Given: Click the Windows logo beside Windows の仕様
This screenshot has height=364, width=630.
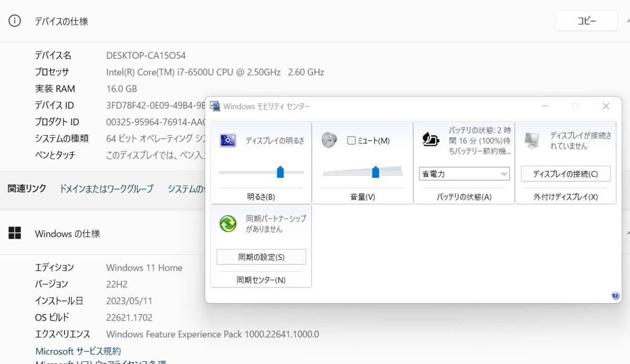Looking at the screenshot, I should [15, 233].
